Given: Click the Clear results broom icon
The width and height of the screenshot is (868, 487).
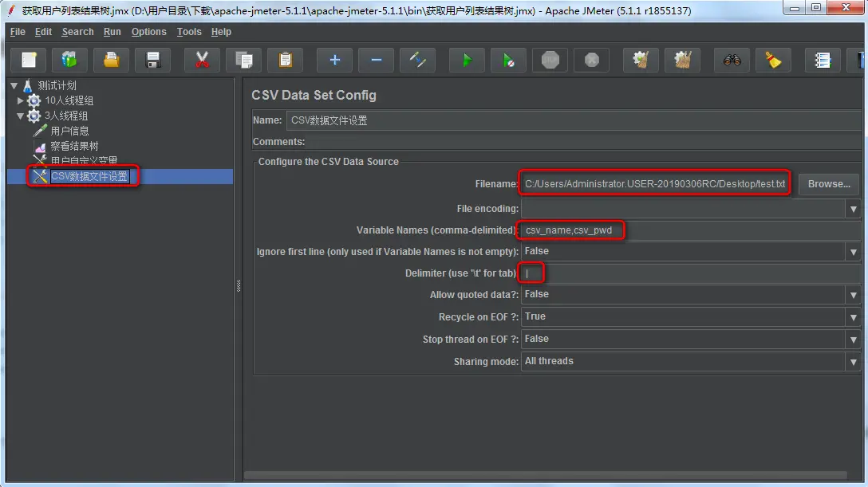Looking at the screenshot, I should 641,60.
